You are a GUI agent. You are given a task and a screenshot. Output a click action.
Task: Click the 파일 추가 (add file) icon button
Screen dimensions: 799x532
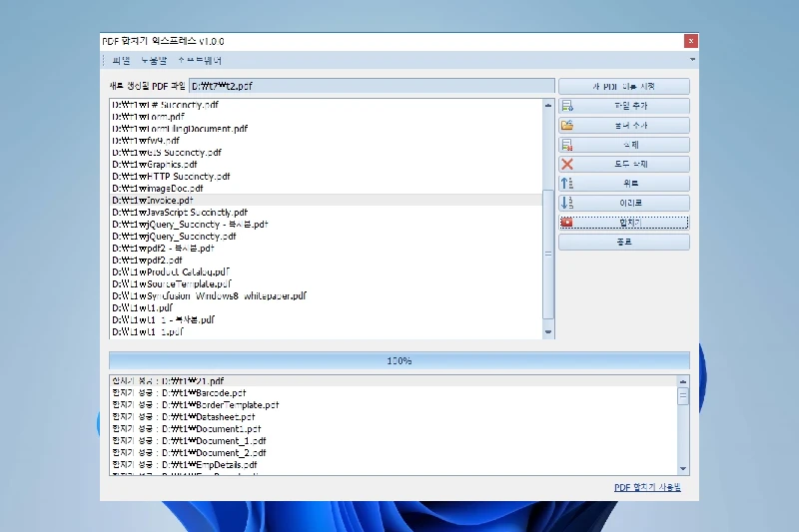(623, 106)
